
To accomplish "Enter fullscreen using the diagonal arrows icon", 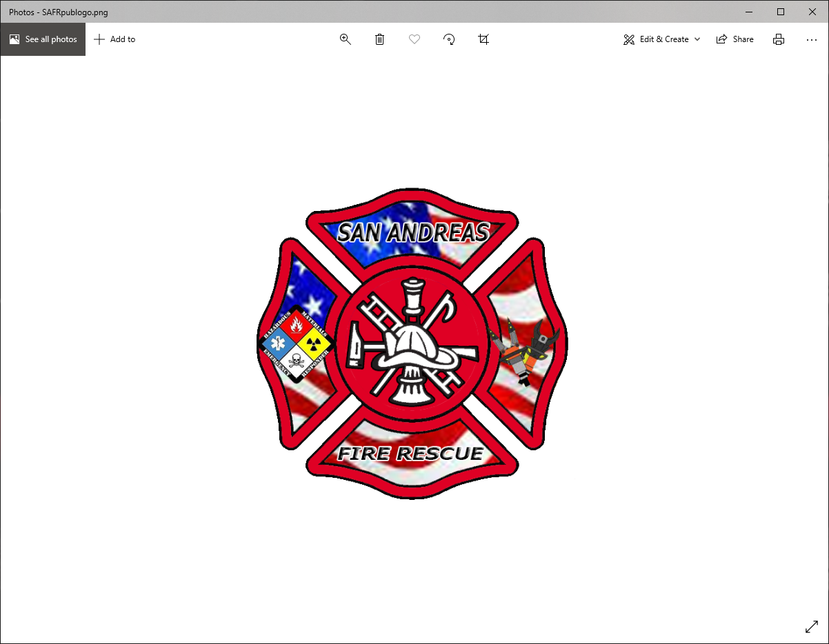I will tap(812, 627).
